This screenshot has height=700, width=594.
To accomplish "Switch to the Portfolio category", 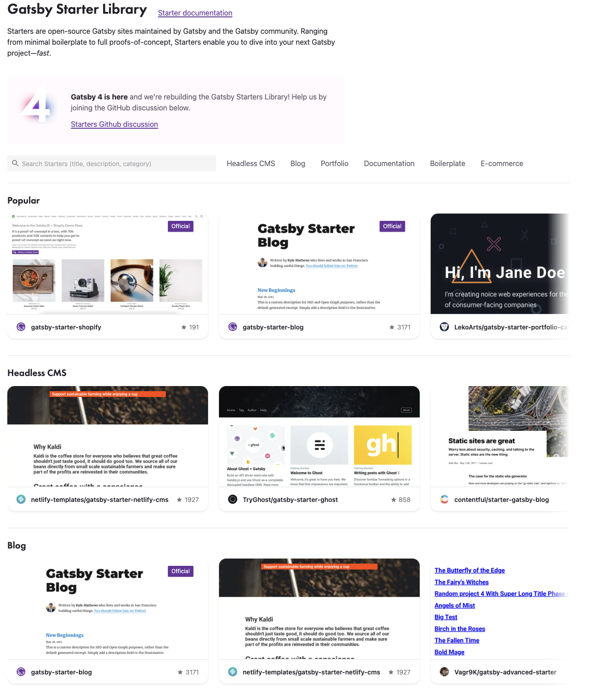I will (334, 163).
